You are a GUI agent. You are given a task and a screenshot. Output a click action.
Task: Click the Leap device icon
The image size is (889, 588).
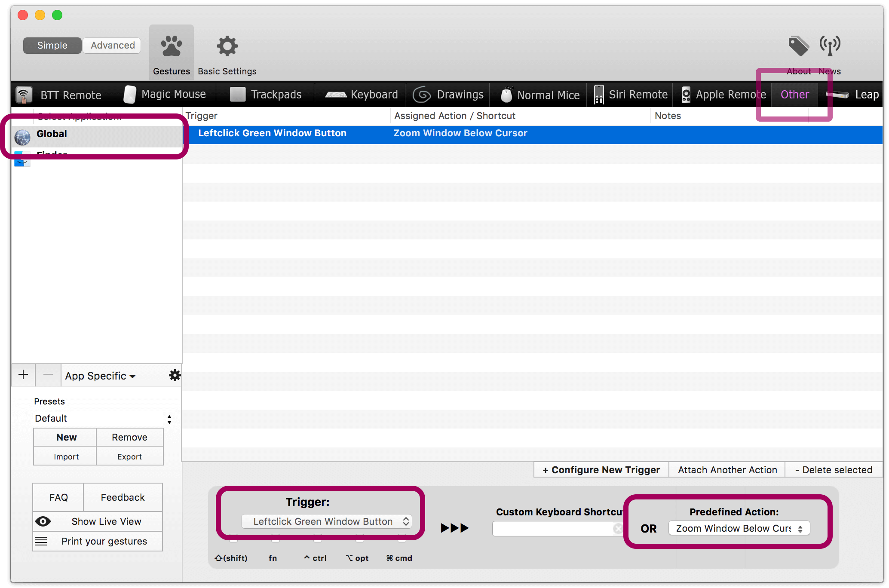(837, 95)
